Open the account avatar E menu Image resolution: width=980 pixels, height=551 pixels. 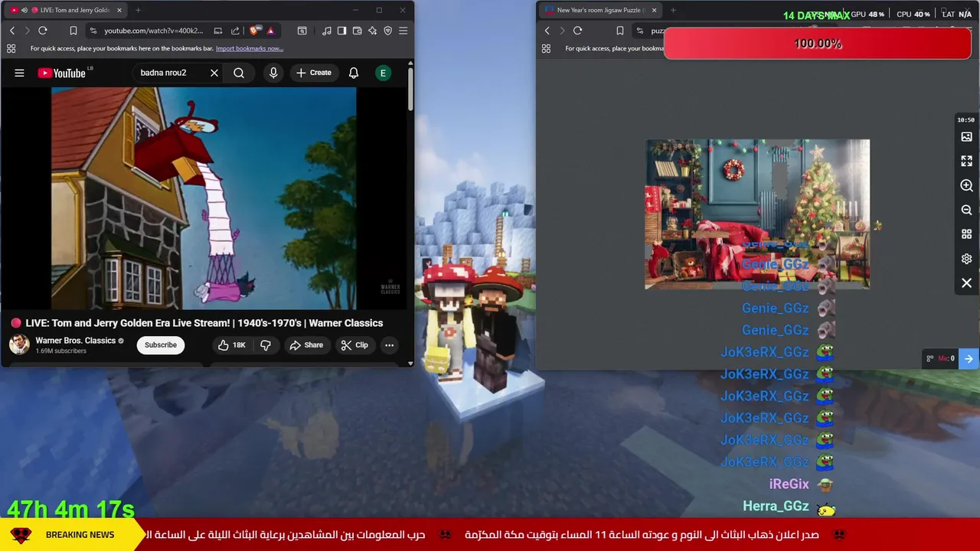click(x=383, y=73)
